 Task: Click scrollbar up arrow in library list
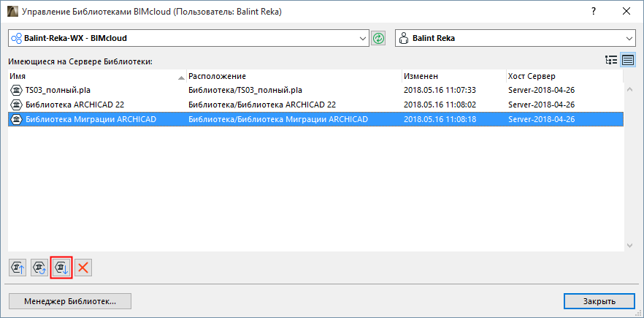pos(629,89)
